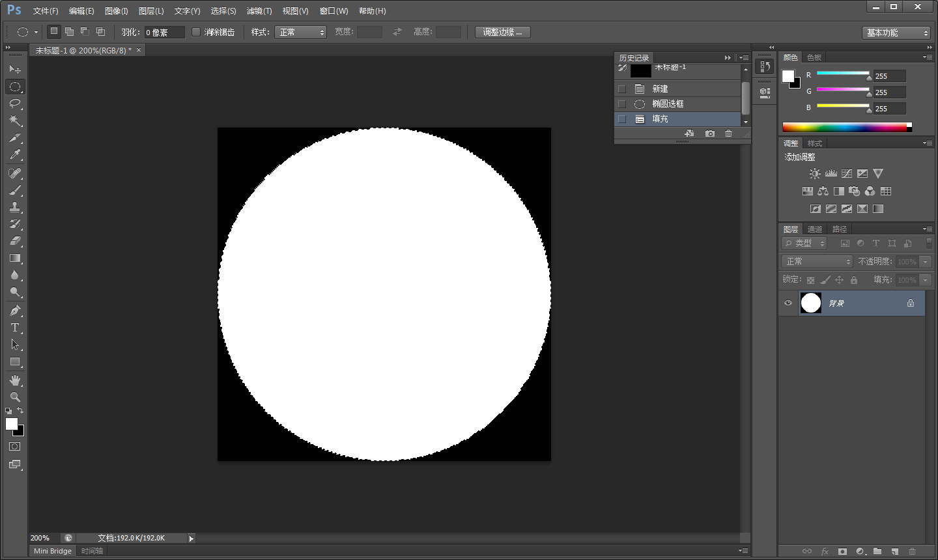Set history brush source for 填充
The image size is (938, 560).
coord(622,119)
